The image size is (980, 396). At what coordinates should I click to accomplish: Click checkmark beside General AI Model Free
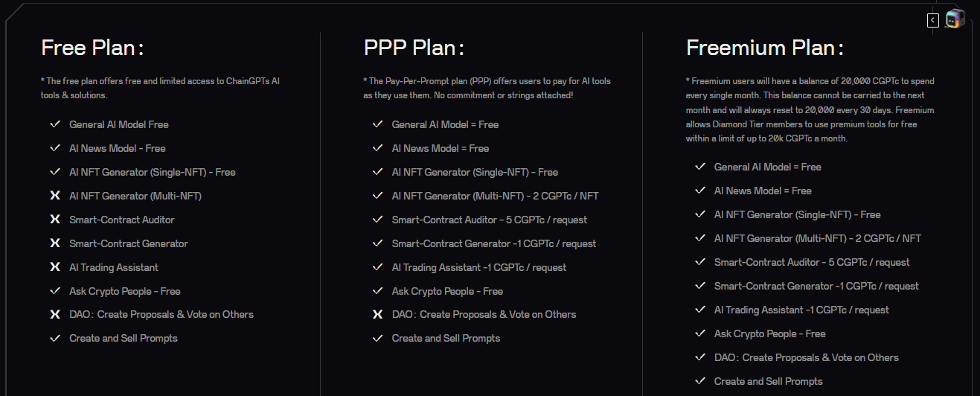tap(54, 124)
